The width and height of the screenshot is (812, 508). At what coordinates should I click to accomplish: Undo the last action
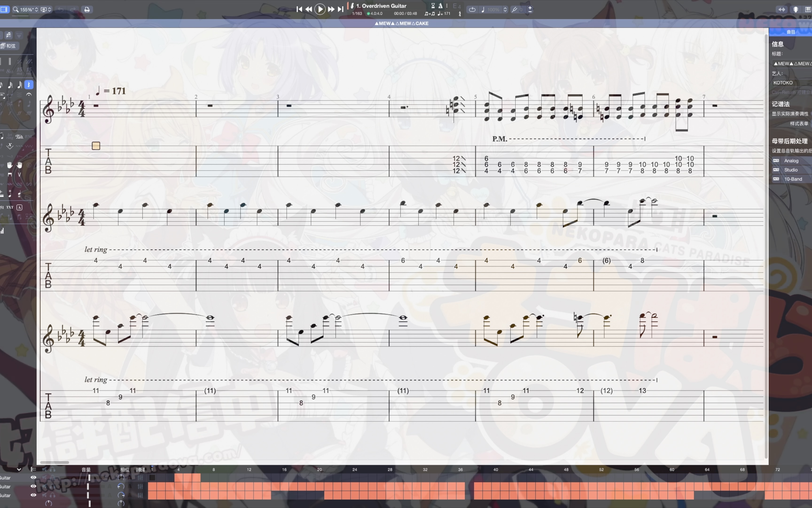61,9
